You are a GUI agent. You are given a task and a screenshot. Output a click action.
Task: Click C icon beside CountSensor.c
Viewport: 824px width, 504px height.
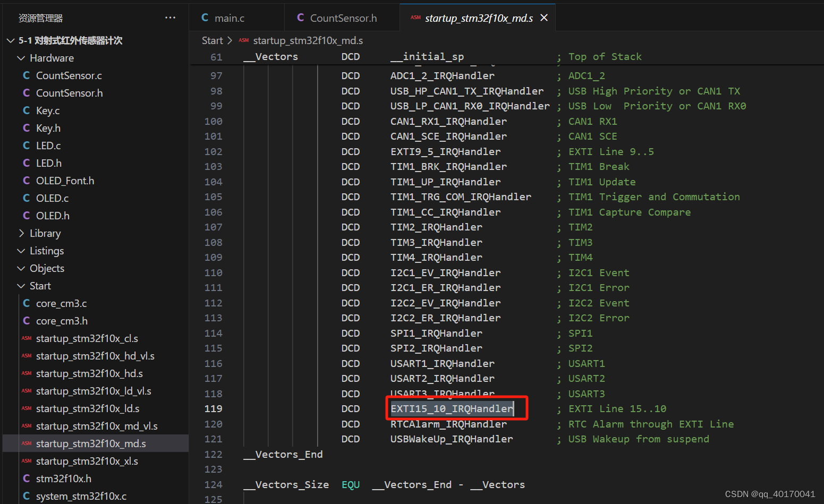click(27, 75)
